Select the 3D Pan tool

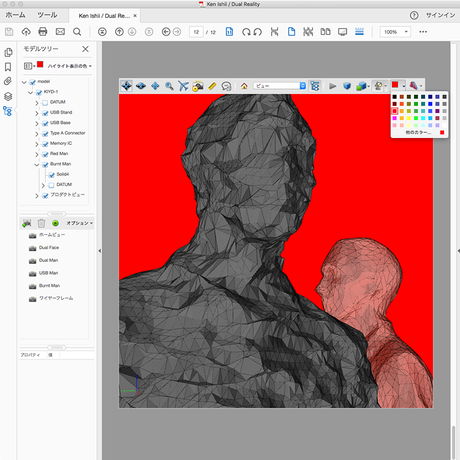coord(155,86)
